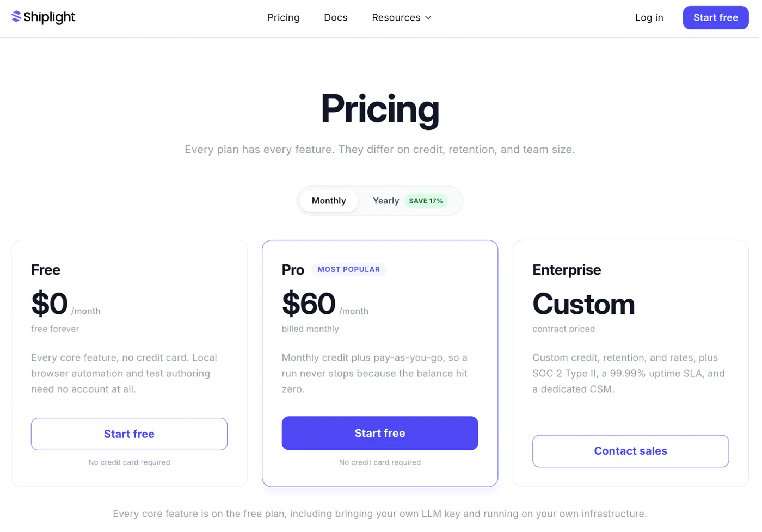This screenshot has height=532, width=762.
Task: Click Log in link
Action: point(649,17)
